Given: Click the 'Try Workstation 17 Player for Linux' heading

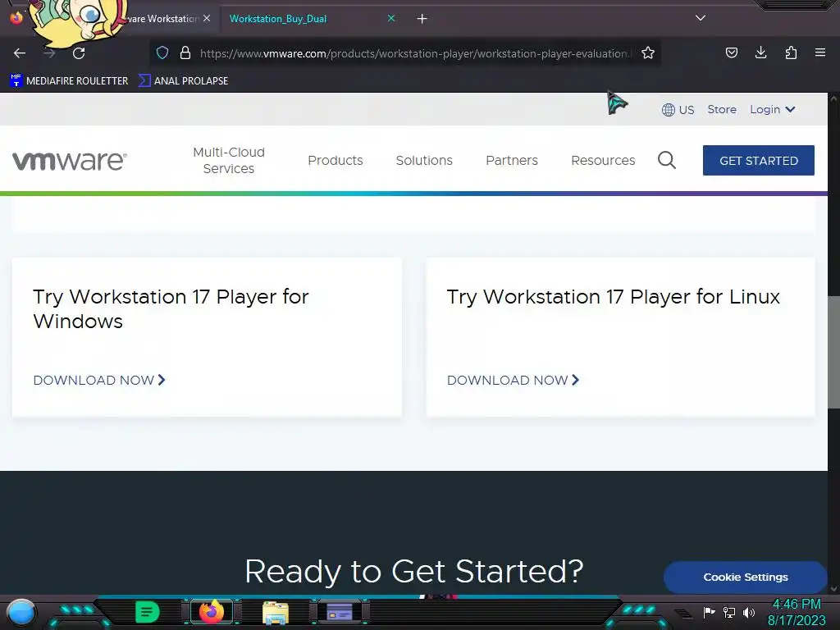Looking at the screenshot, I should click(614, 297).
